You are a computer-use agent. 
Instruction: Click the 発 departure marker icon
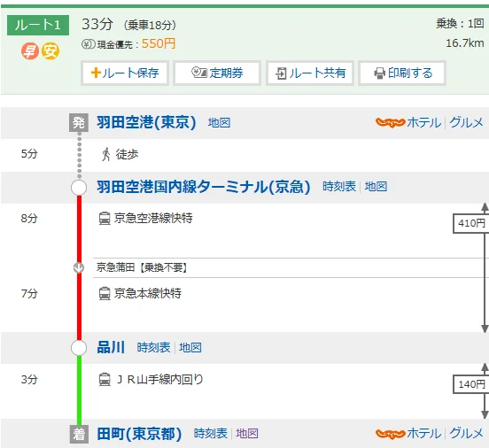click(79, 123)
